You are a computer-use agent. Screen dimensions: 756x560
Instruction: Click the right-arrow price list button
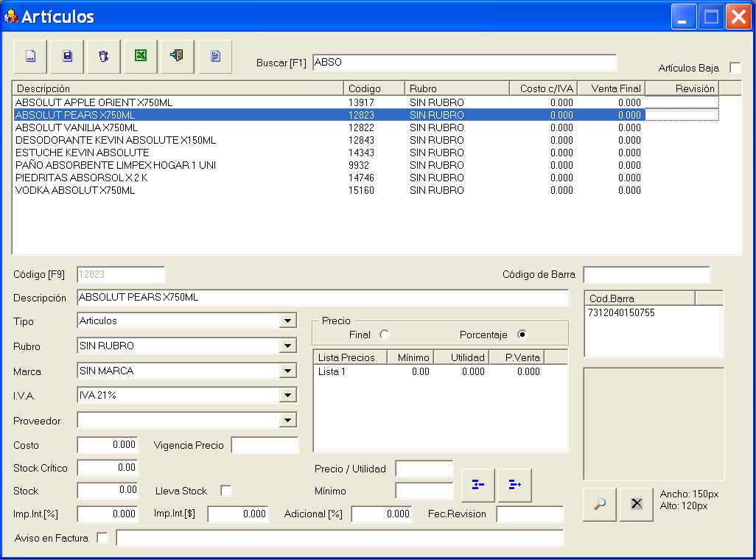pos(515,485)
